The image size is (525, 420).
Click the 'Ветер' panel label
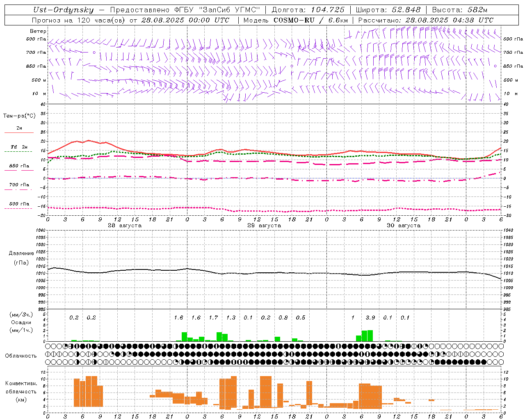38,31
